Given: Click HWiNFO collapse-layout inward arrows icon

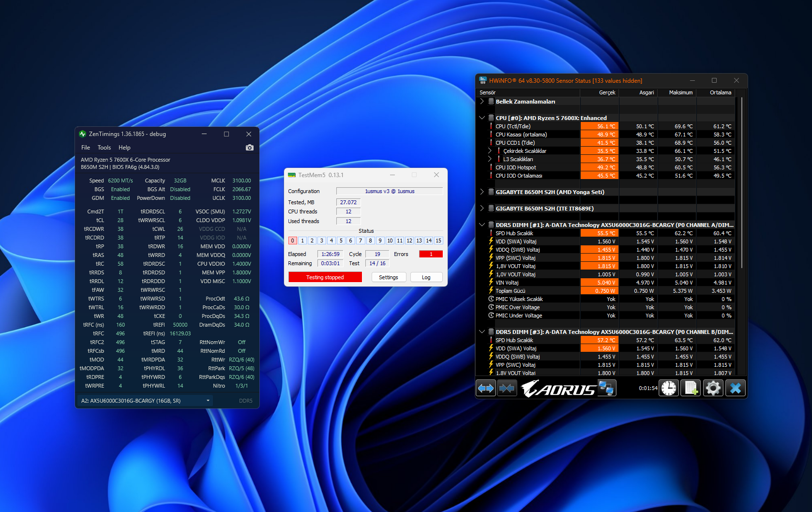Looking at the screenshot, I should [x=507, y=388].
